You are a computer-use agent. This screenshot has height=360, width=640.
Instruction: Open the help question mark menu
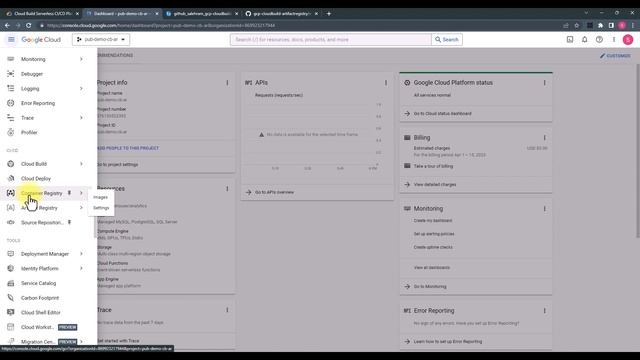click(599, 40)
